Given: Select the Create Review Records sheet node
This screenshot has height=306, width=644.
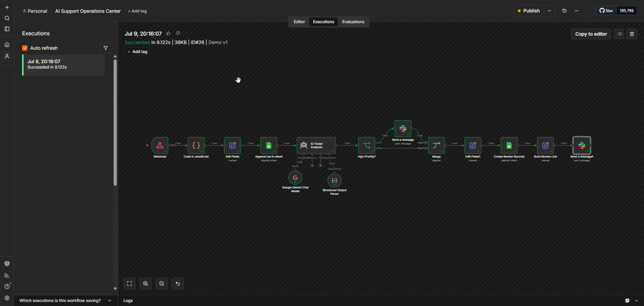Looking at the screenshot, I should pyautogui.click(x=509, y=145).
